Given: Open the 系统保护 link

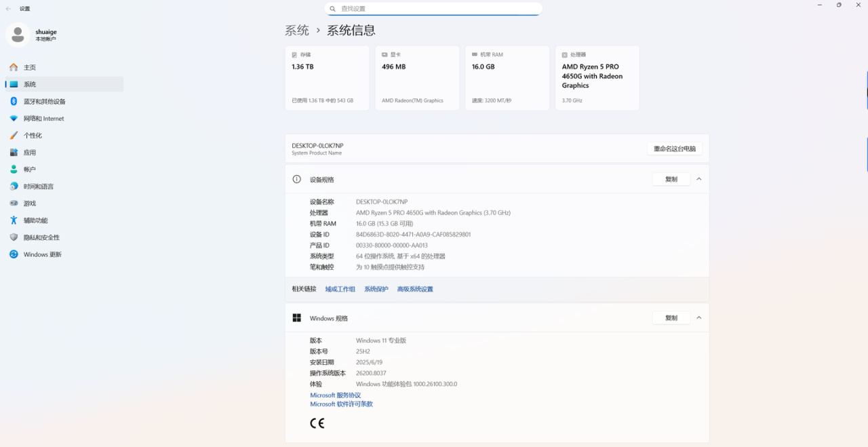Looking at the screenshot, I should [x=376, y=289].
